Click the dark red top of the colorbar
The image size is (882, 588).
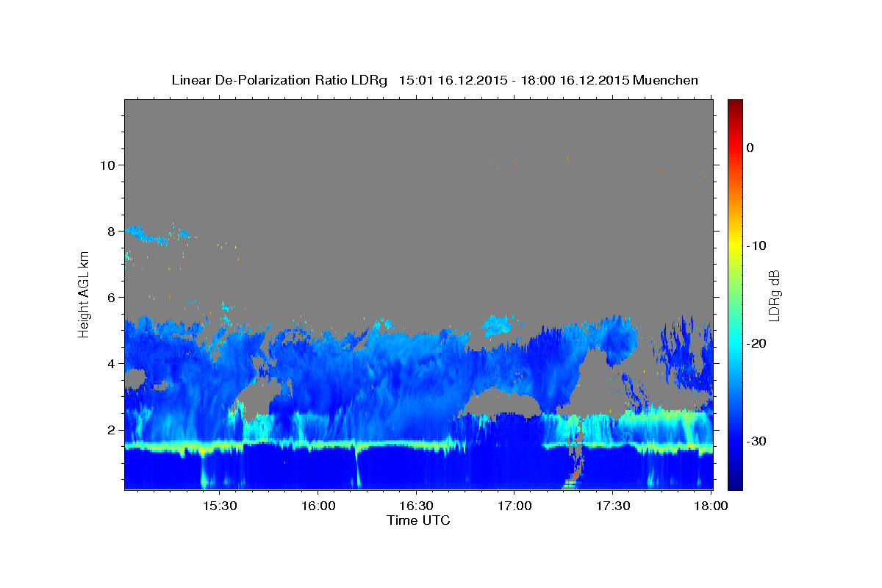click(x=735, y=104)
